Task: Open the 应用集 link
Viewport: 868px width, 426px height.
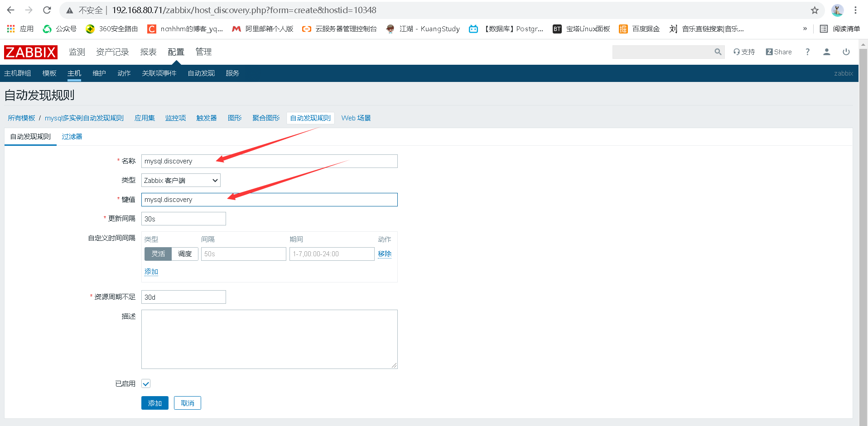Action: pos(145,118)
